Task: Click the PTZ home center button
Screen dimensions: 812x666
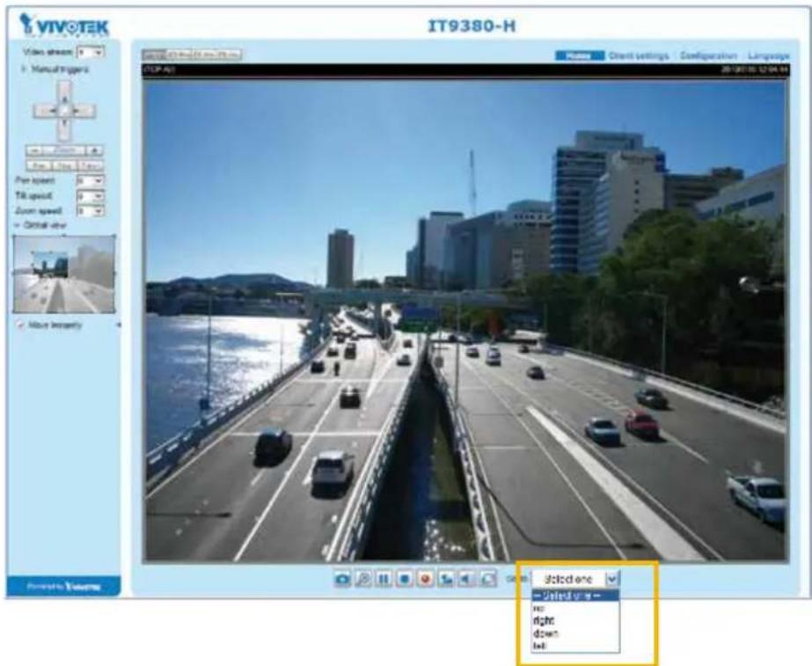Action: [64, 110]
